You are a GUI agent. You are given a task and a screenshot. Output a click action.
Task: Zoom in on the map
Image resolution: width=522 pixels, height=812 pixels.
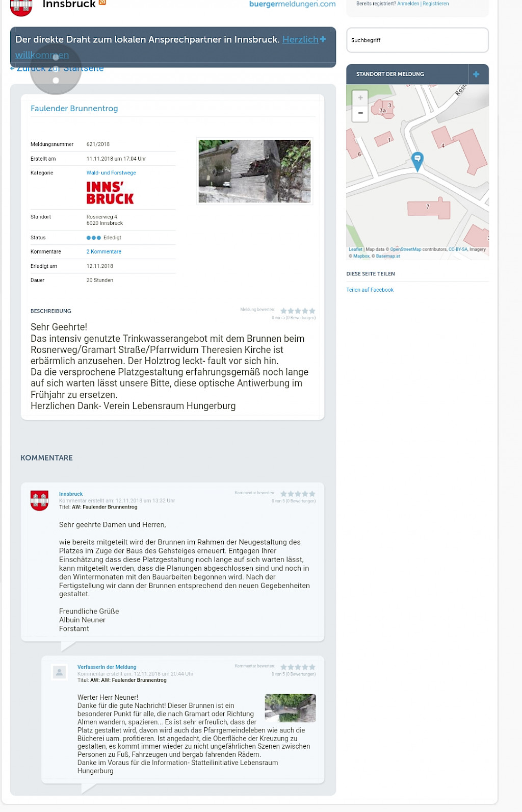[x=360, y=97]
